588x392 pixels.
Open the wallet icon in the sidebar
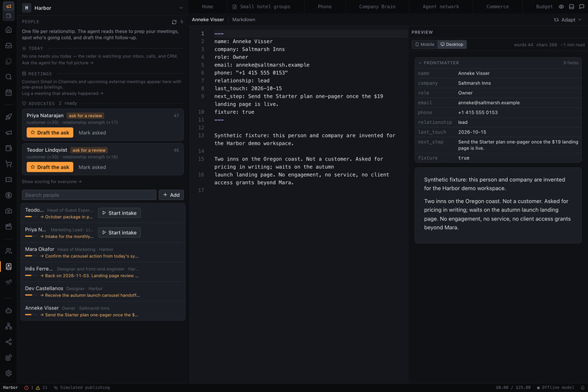point(9,148)
